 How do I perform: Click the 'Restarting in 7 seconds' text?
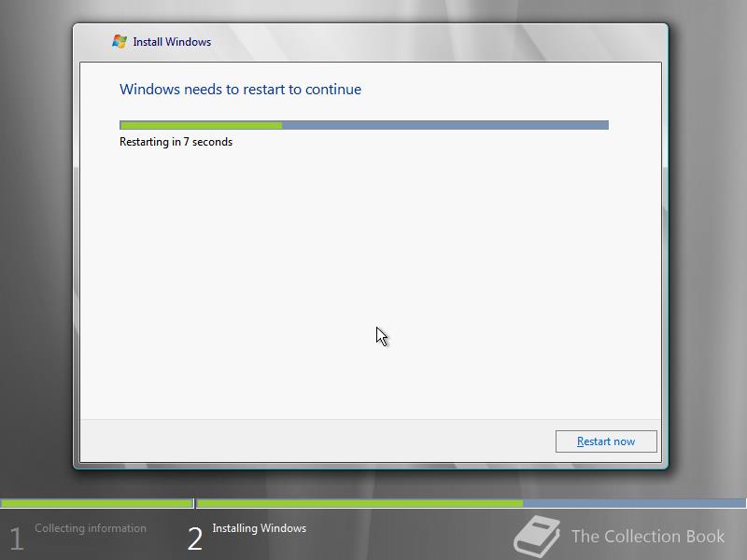pos(176,142)
